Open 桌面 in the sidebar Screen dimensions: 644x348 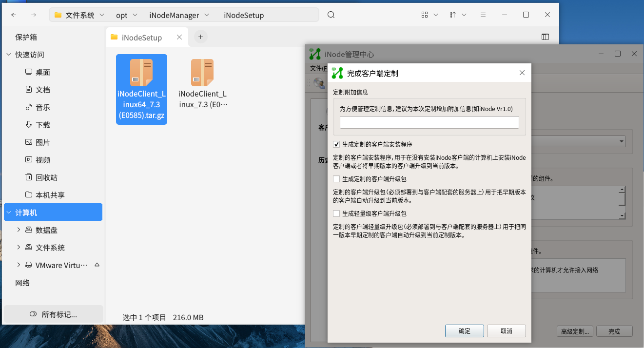(43, 72)
